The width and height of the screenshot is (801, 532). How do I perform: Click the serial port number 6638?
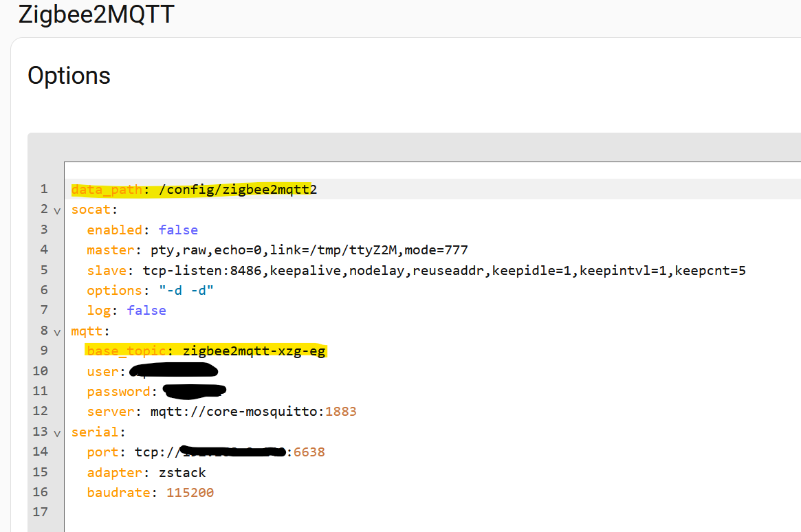(309, 452)
